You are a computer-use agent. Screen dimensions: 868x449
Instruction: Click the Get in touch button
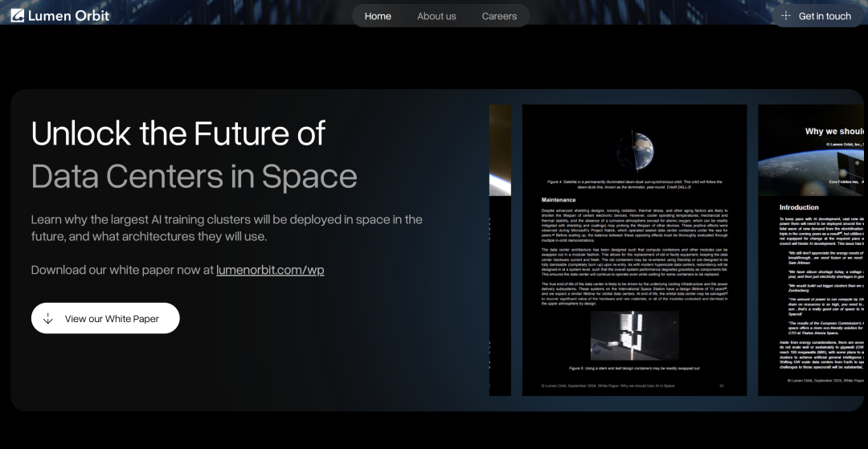[x=819, y=15]
